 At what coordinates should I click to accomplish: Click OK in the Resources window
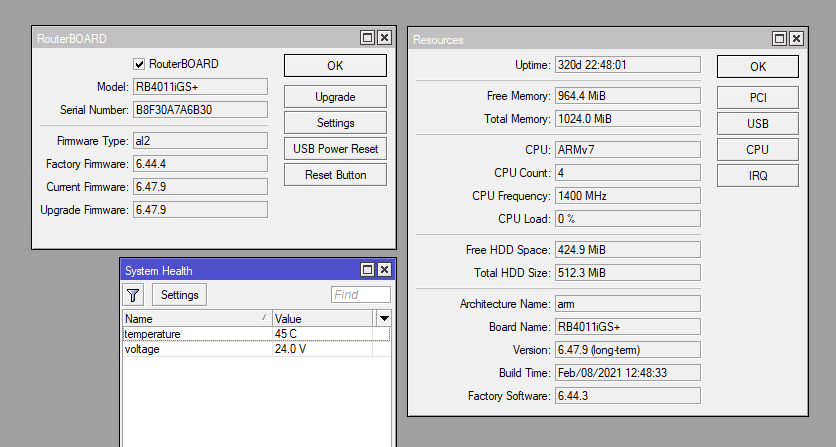[x=758, y=67]
